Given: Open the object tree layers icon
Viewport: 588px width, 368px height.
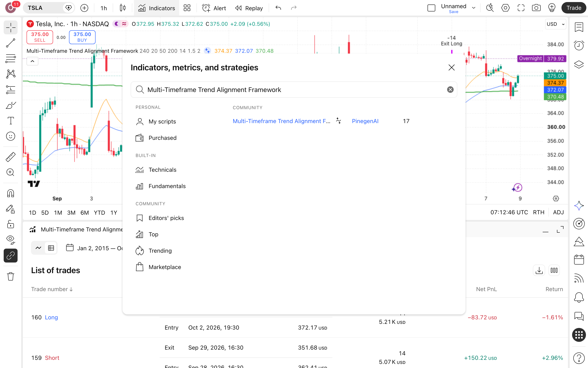Looking at the screenshot, I should (x=579, y=64).
